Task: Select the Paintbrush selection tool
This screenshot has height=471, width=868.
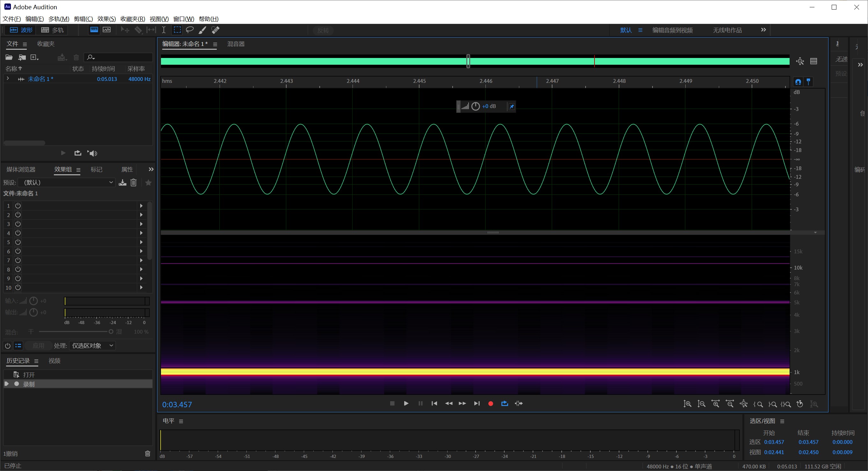Action: (x=202, y=30)
